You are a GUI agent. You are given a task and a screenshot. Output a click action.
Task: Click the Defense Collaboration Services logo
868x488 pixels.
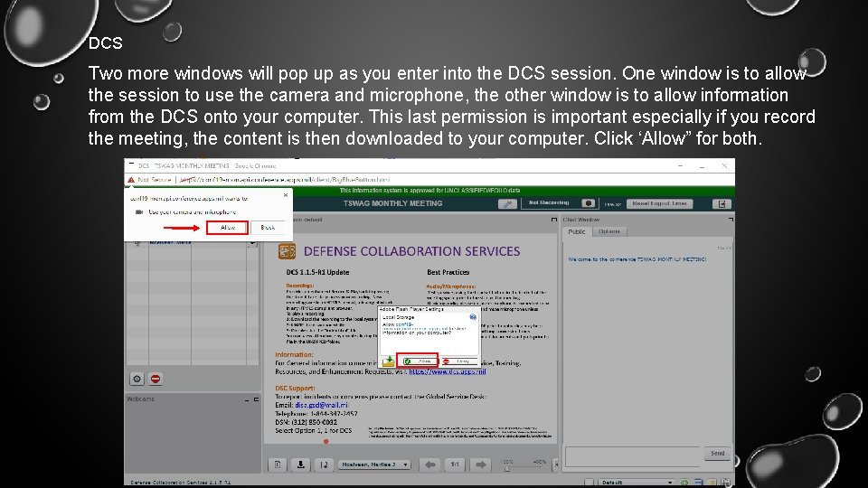coord(287,252)
